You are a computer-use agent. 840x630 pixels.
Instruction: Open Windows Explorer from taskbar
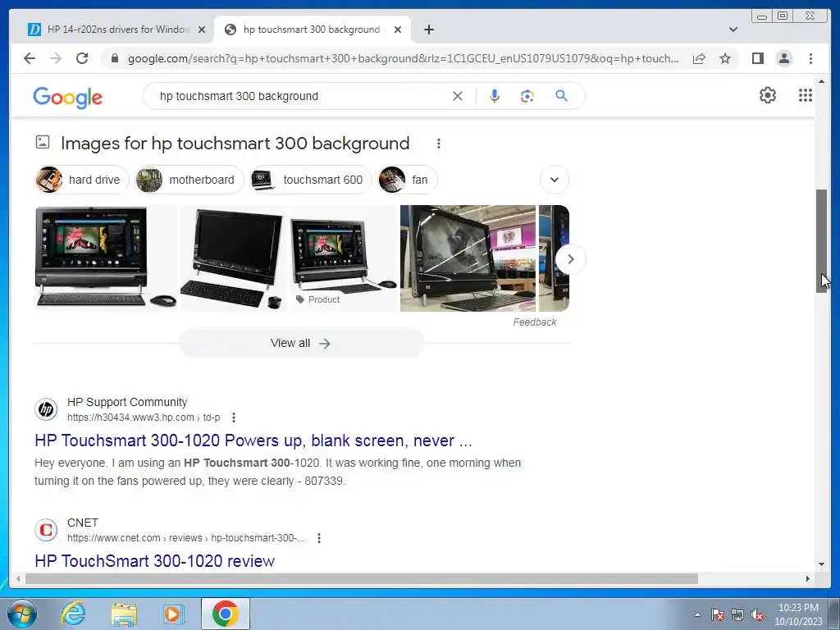(x=124, y=614)
